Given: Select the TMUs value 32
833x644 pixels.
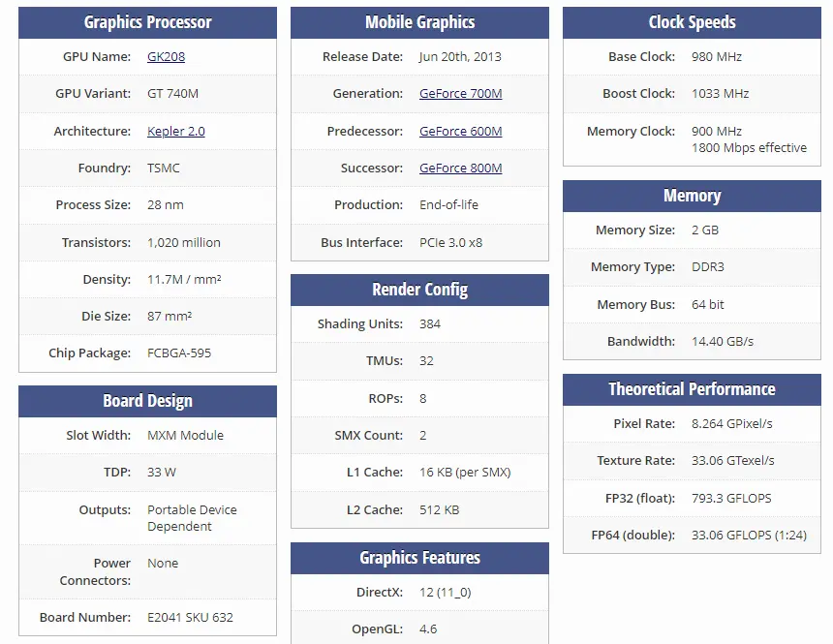Looking at the screenshot, I should [426, 361].
